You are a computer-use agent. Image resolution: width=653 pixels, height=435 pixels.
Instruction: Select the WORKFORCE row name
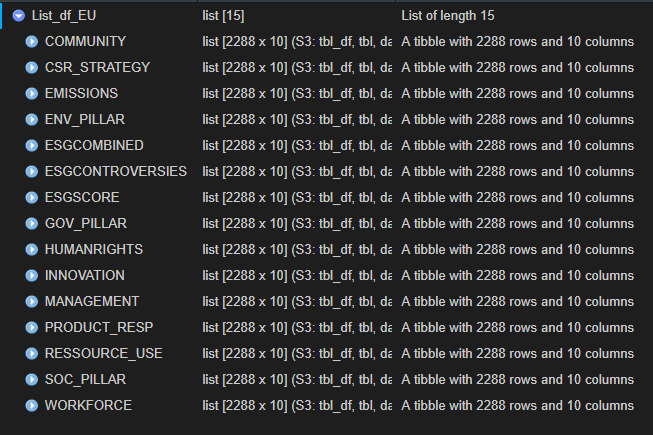pyautogui.click(x=88, y=405)
